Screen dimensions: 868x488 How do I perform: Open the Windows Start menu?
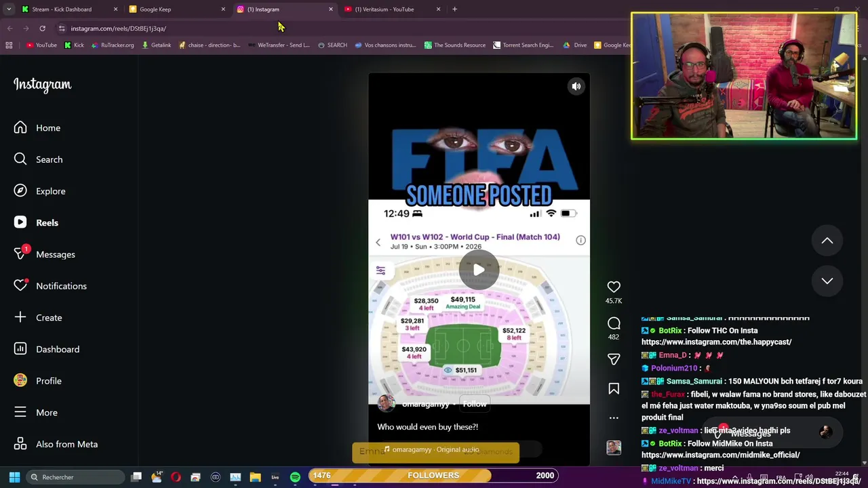[x=14, y=477]
